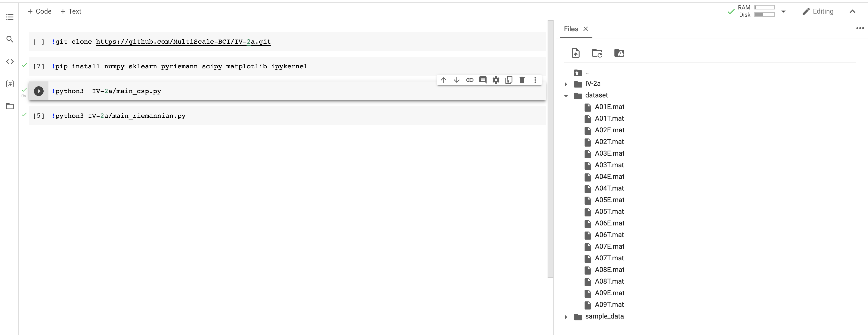Run the main_csp.py cell
The image size is (868, 335).
tap(39, 91)
